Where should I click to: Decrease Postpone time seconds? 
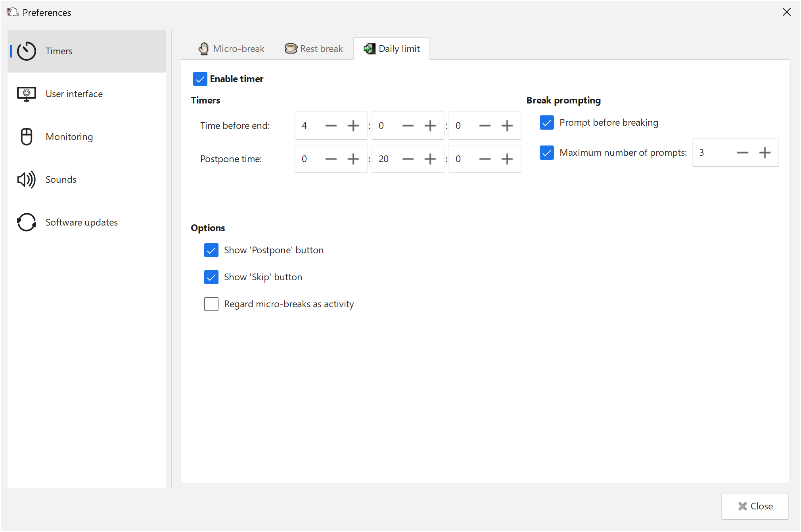[x=485, y=159]
